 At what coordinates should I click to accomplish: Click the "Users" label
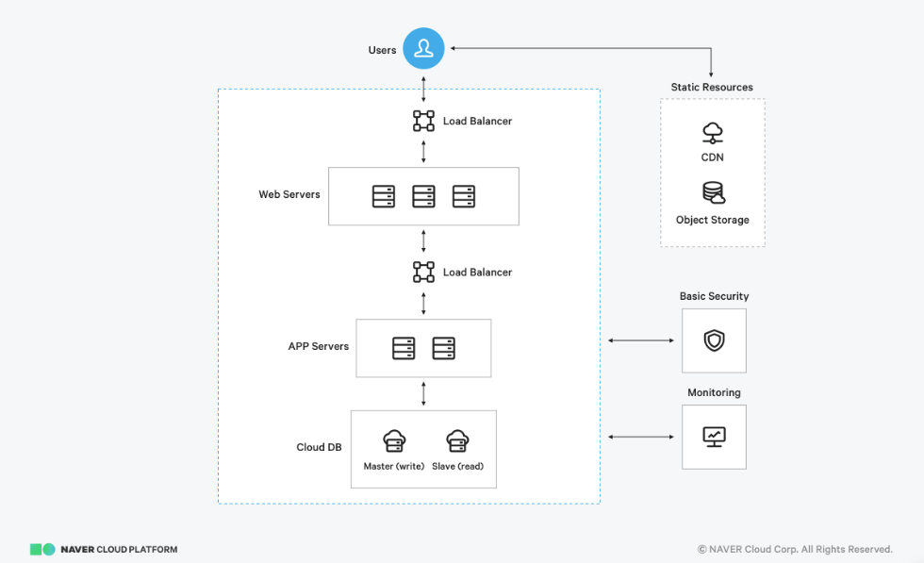[x=382, y=50]
